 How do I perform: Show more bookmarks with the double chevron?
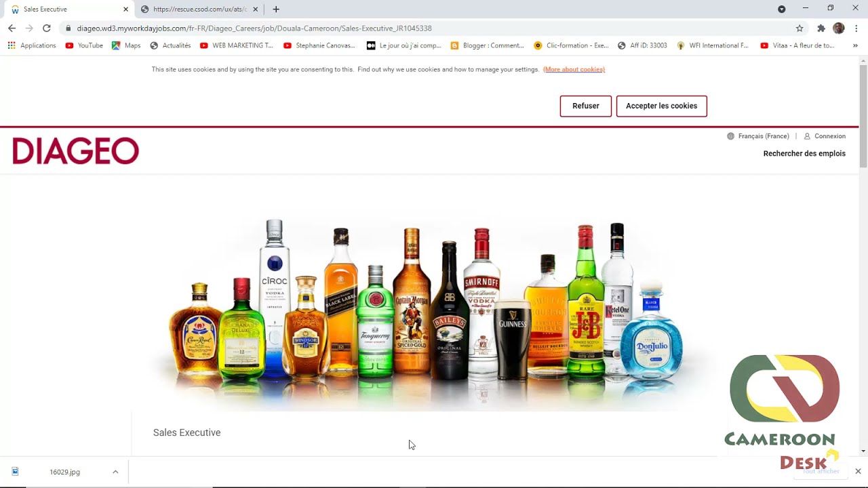tap(855, 45)
